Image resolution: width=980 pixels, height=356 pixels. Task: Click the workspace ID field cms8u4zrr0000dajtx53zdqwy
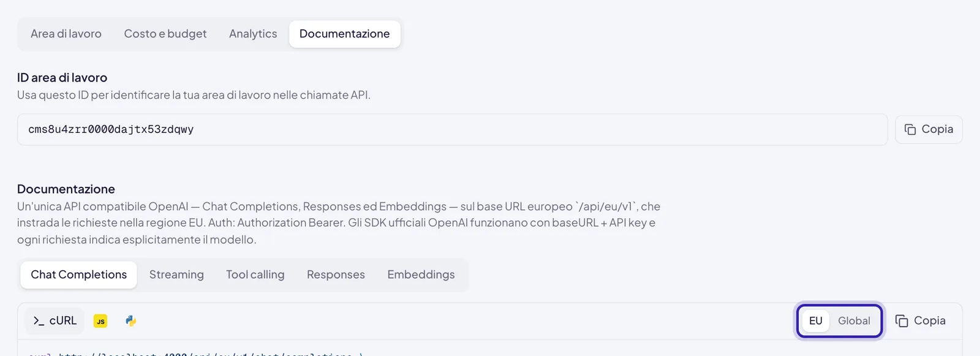pyautogui.click(x=452, y=129)
